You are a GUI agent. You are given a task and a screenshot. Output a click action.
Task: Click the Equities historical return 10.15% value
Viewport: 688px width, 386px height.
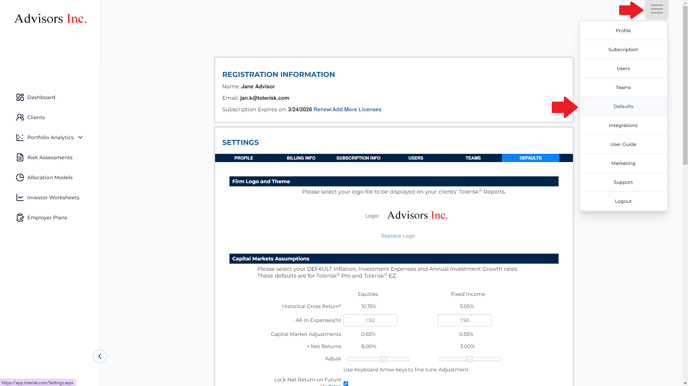click(369, 306)
